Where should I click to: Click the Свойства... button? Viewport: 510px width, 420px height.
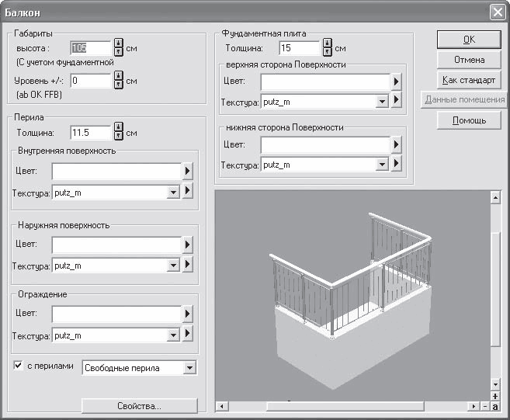140,406
